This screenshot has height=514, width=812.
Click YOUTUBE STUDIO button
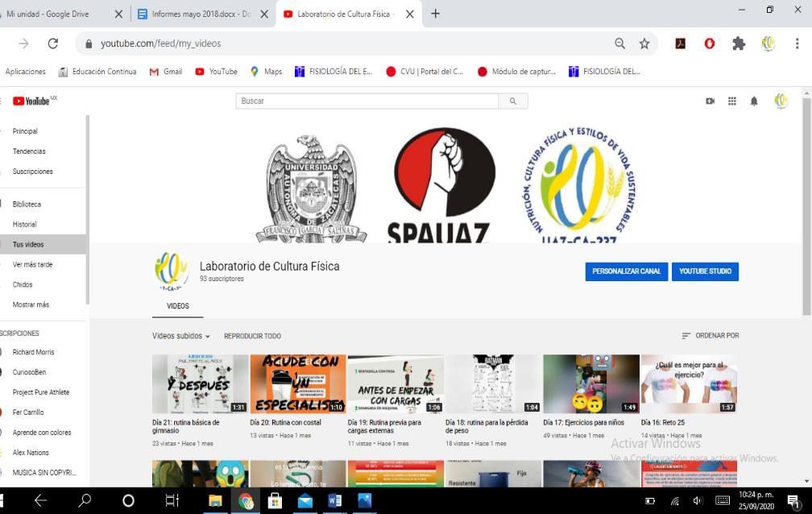pyautogui.click(x=706, y=272)
